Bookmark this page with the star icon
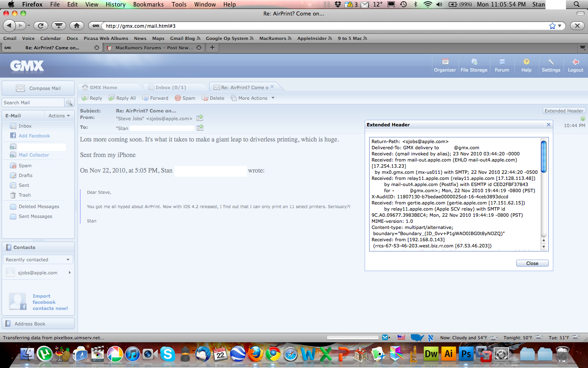 (552, 26)
